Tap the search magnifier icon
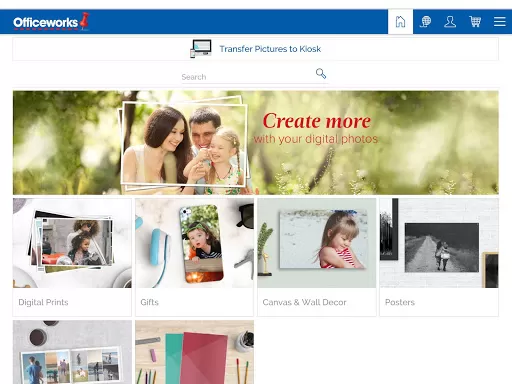Viewport: 512px width, 384px height. (321, 73)
